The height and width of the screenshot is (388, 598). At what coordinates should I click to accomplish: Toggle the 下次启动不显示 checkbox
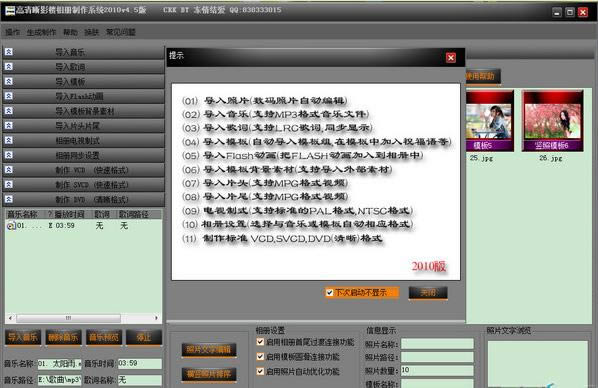[x=330, y=293]
